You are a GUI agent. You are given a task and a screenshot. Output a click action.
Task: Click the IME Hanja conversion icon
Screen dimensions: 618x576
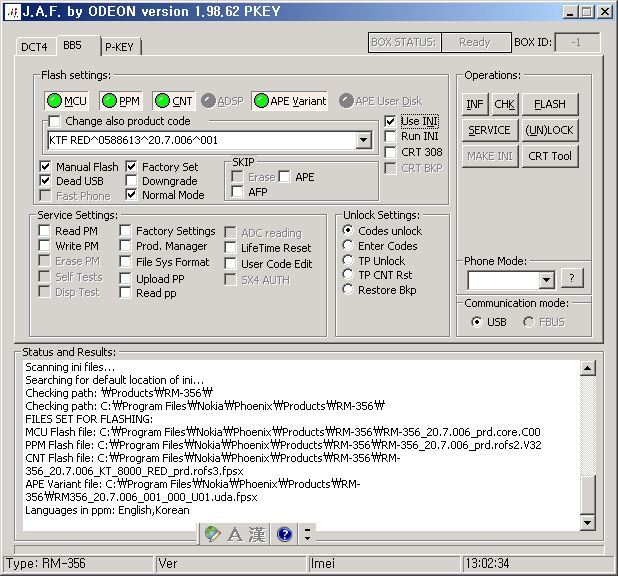tap(257, 534)
